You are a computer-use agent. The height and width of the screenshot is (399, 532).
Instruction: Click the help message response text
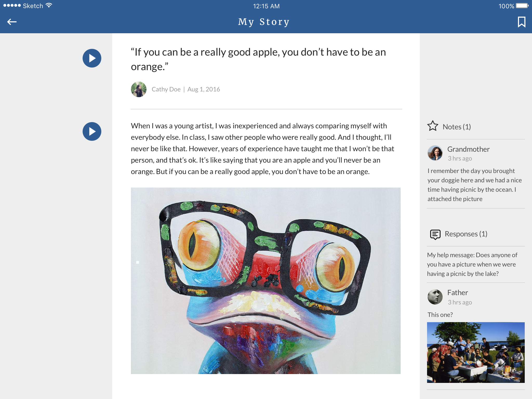click(472, 264)
